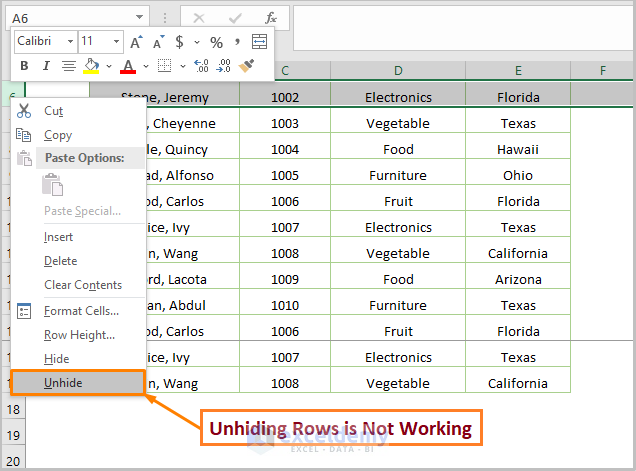
Task: Apply Accounting Number Format dollar icon
Action: tap(179, 42)
